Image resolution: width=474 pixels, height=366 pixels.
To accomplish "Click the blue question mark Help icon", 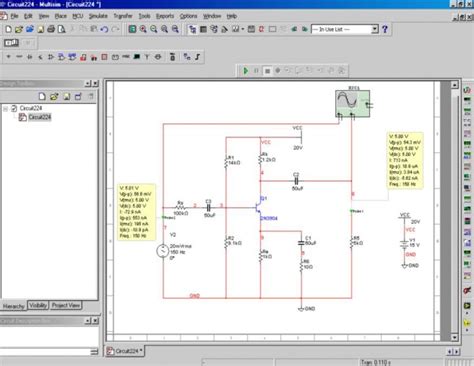I will 385,29.
